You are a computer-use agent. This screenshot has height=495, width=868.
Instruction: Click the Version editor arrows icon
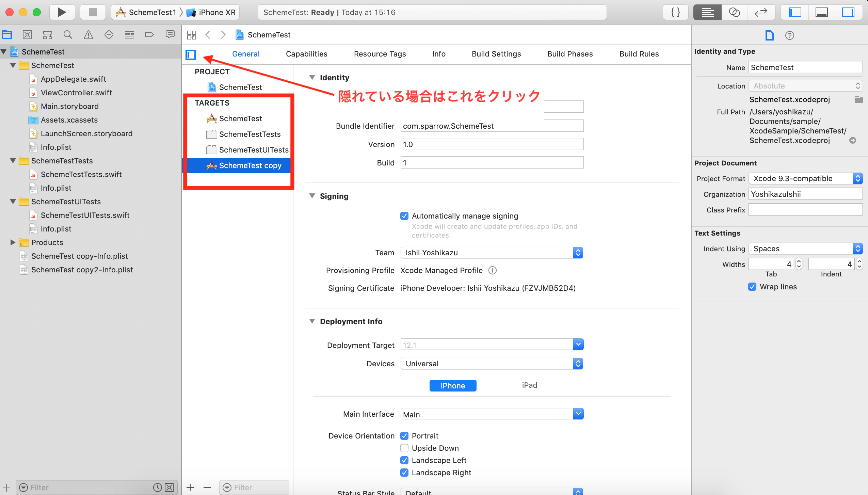pos(761,12)
